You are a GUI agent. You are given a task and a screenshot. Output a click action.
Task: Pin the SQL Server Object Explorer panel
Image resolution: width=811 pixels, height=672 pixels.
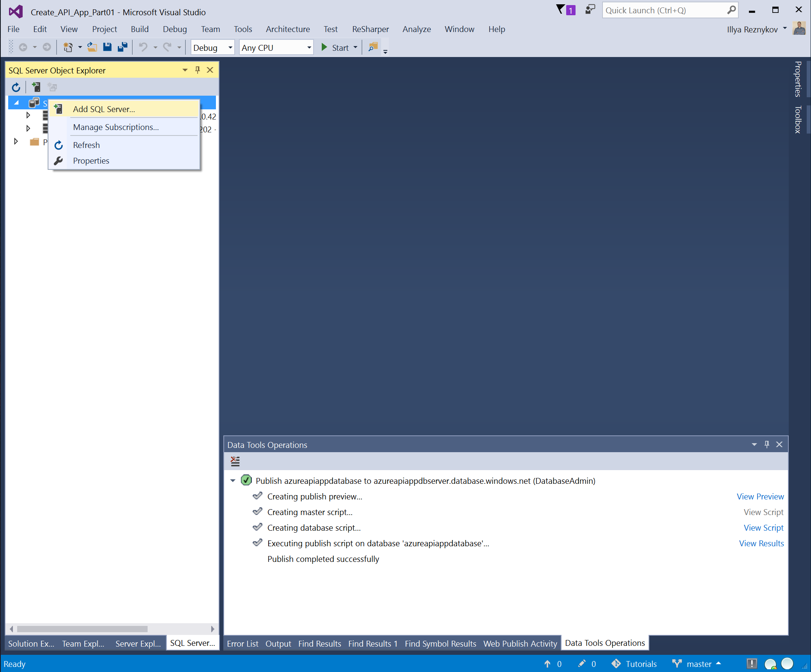tap(198, 70)
